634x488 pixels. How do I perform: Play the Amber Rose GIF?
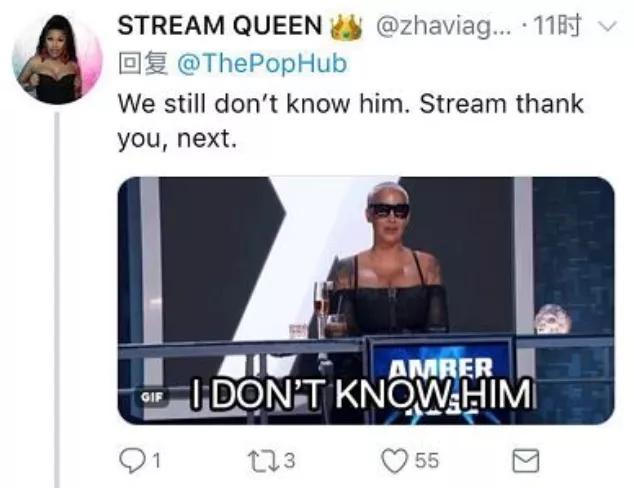pos(366,301)
